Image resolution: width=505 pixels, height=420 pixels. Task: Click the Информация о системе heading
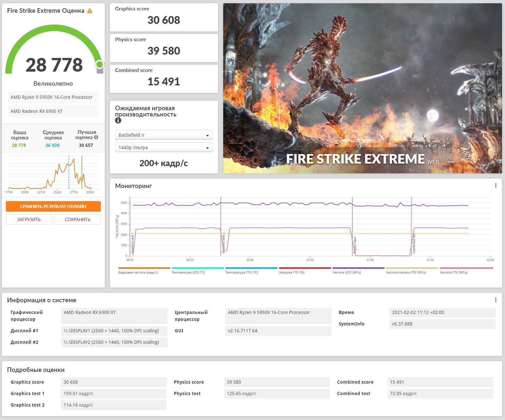(x=42, y=300)
